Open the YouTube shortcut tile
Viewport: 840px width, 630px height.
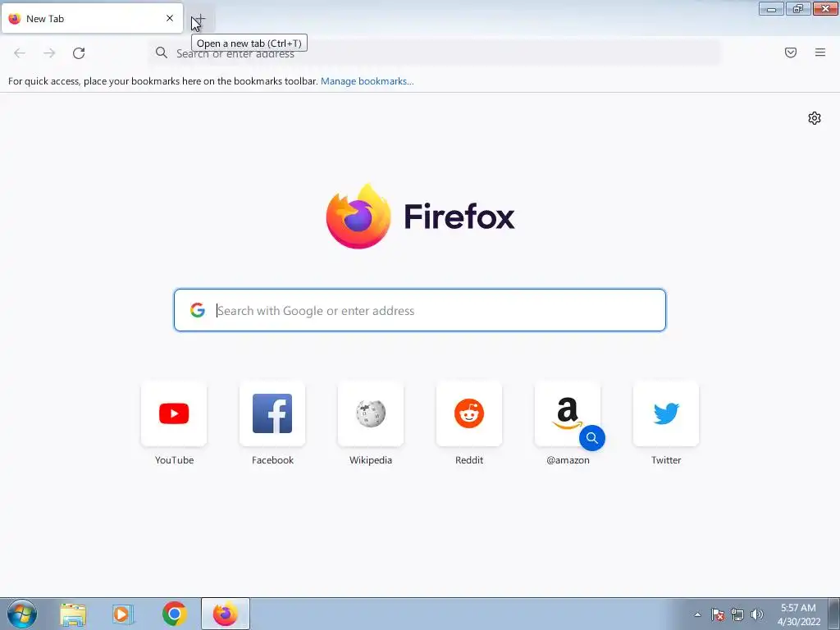(174, 413)
